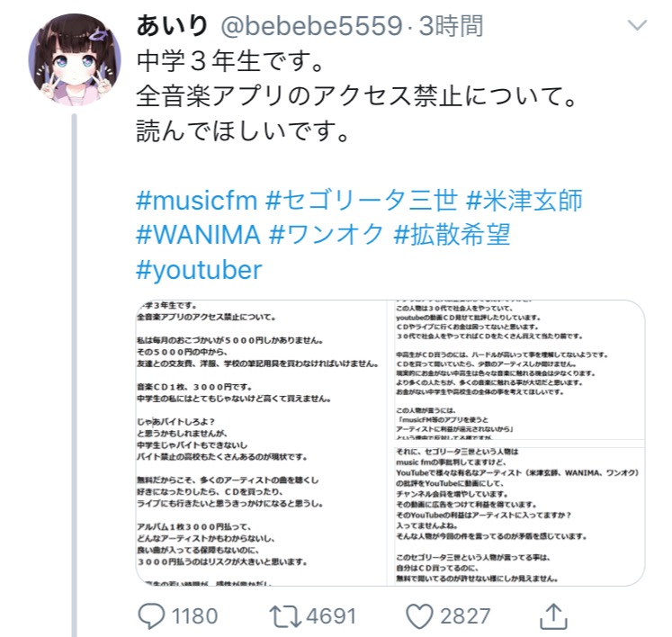View the @bebebe5559 handle profile
Image resolution: width=672 pixels, height=637 pixels.
click(311, 26)
